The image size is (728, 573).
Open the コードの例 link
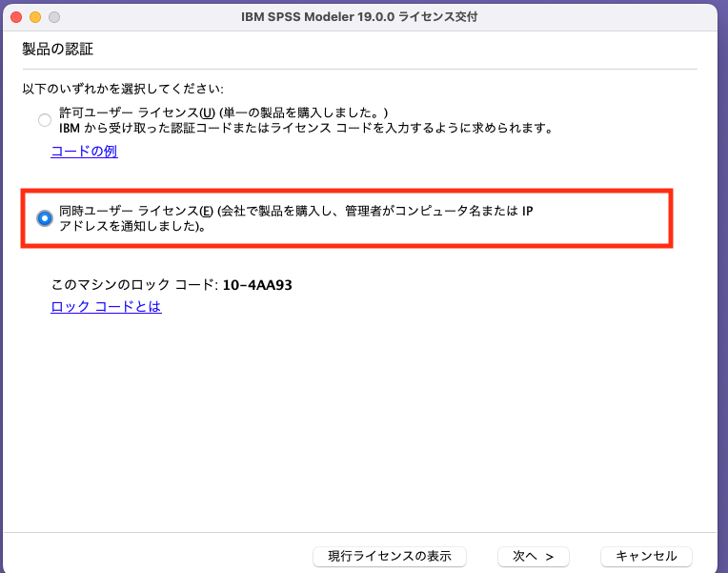[x=84, y=151]
